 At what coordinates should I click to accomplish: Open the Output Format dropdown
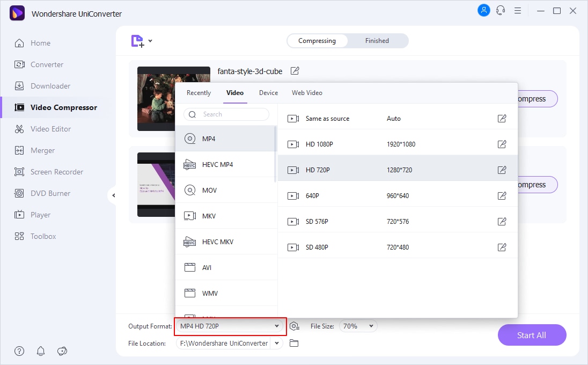[230, 326]
